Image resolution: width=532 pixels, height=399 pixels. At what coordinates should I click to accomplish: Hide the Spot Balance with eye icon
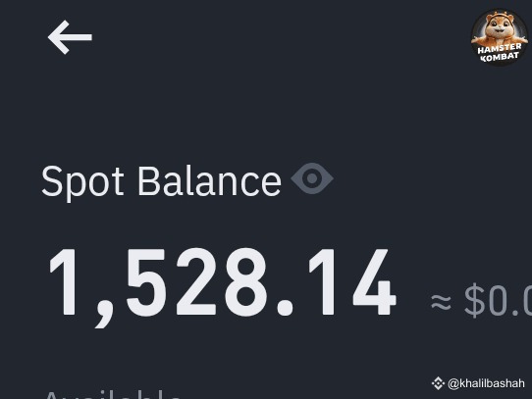click(312, 178)
